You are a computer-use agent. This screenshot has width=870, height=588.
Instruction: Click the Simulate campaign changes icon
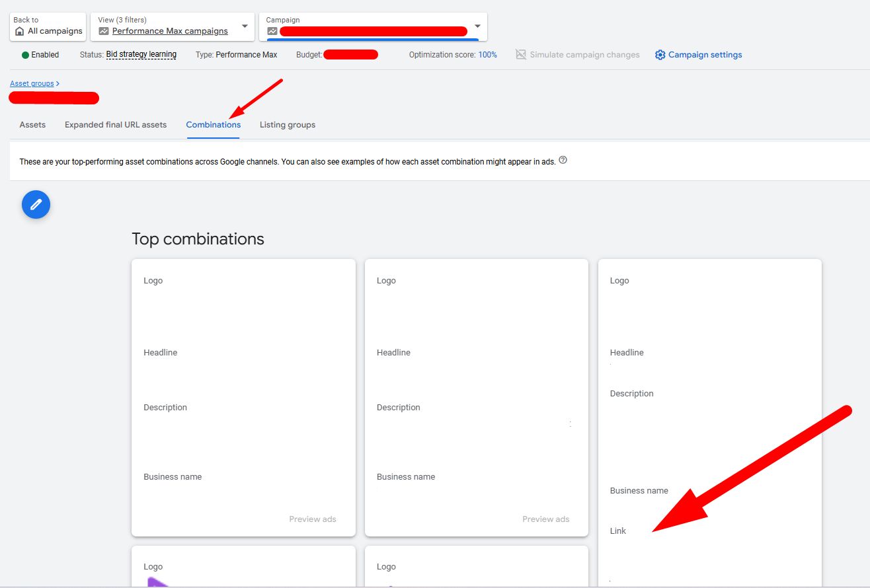click(521, 55)
